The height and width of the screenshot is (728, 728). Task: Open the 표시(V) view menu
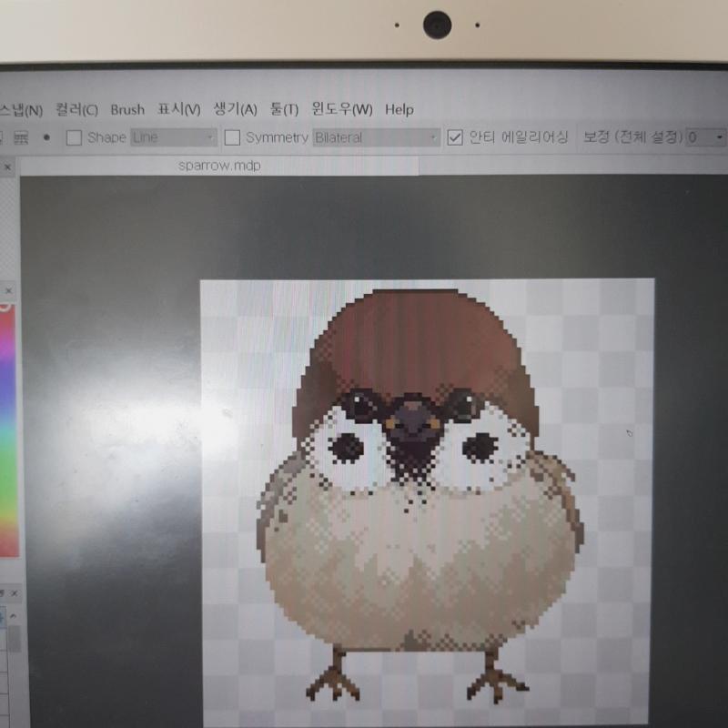[179, 109]
